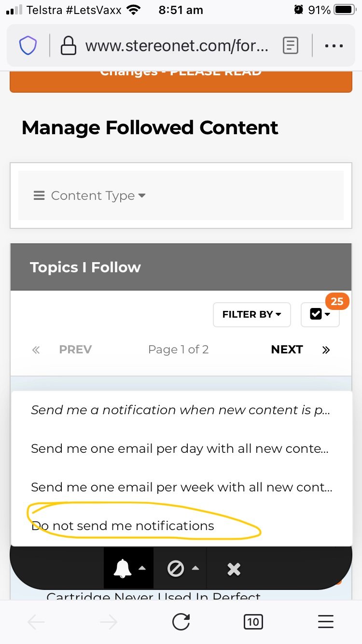This screenshot has height=644, width=362.
Task: Open the hamburger menu in bottom toolbar
Action: click(326, 622)
